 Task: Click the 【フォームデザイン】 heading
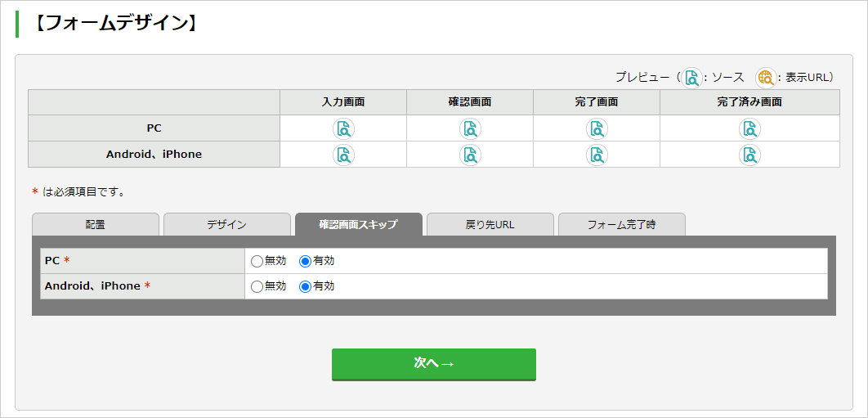[x=114, y=25]
